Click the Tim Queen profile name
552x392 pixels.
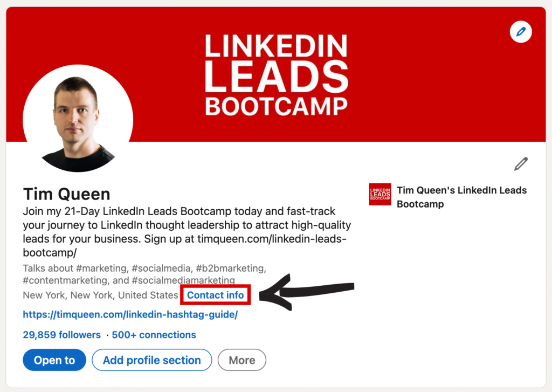tap(67, 194)
